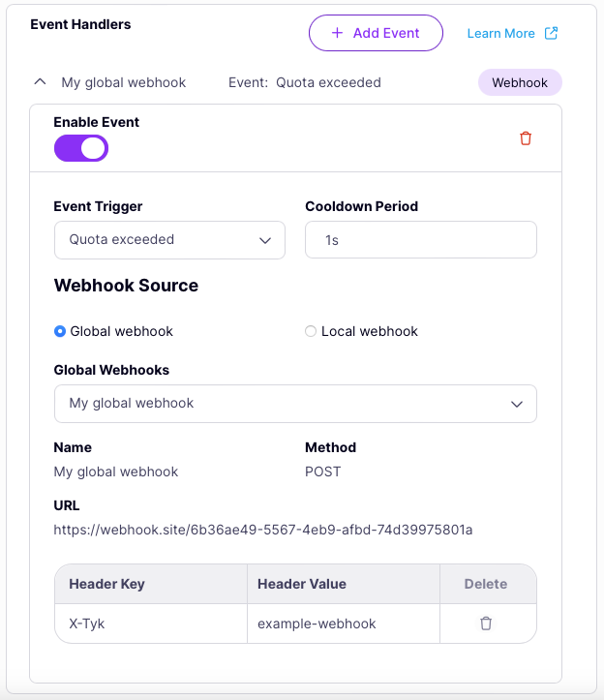Click the Webhook badge label
604x700 pixels.
click(x=520, y=83)
